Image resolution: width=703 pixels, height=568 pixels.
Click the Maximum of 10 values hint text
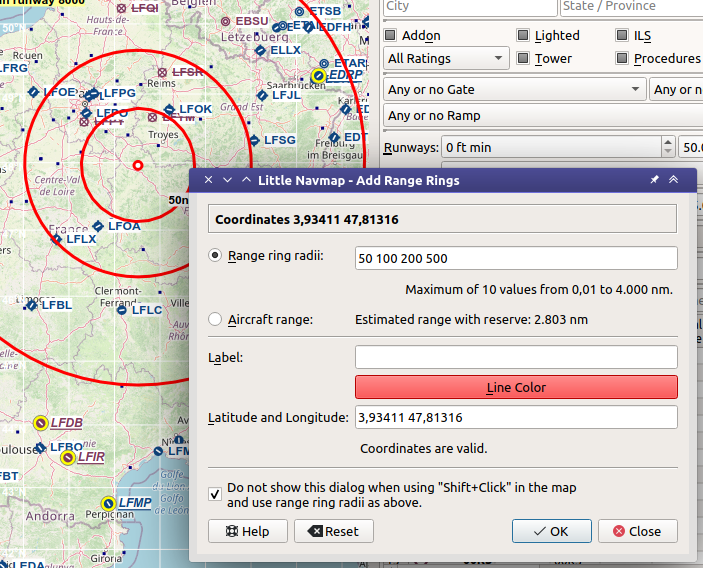click(539, 290)
